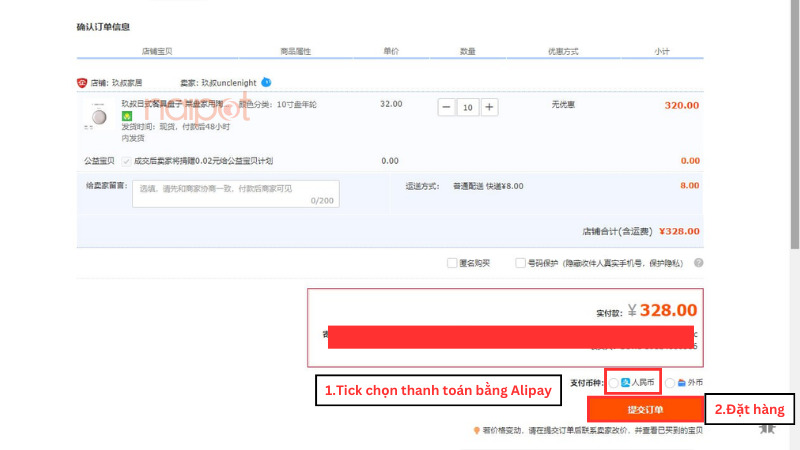The width and height of the screenshot is (800, 450).
Task: Click the red shop badge icon
Action: (82, 83)
